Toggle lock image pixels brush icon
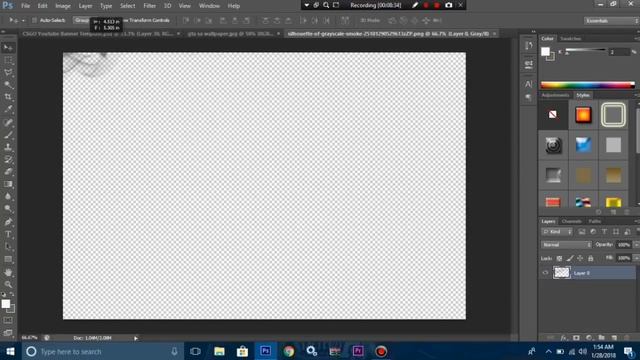The image size is (640, 360). point(570,258)
